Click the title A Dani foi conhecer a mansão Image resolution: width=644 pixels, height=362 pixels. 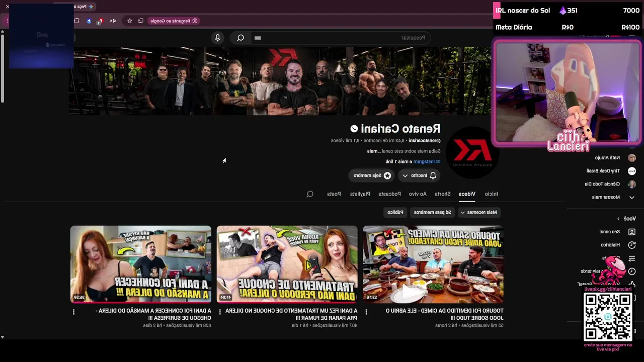click(x=153, y=314)
